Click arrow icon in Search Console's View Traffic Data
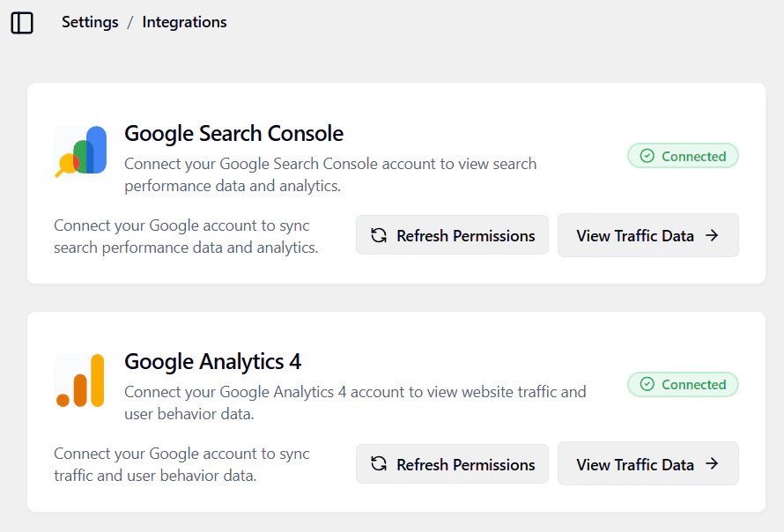This screenshot has width=784, height=532. (x=712, y=235)
